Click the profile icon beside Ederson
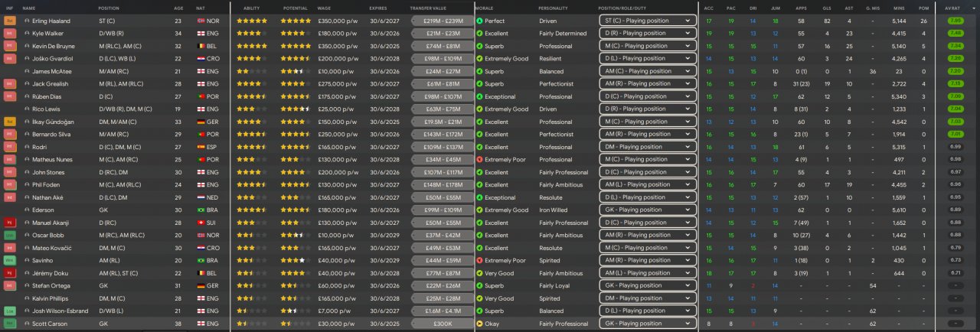The height and width of the screenshot is (332, 980). 27,210
